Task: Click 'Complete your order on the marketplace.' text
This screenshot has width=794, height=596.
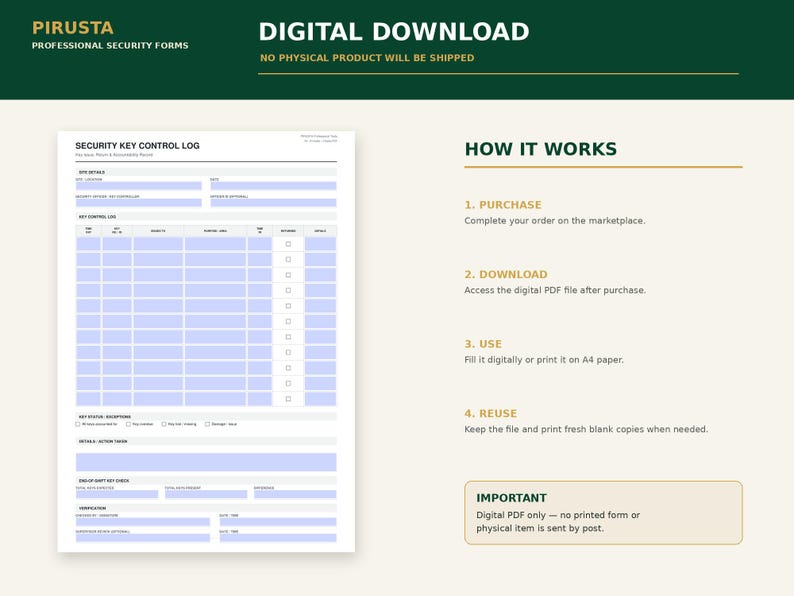Action: coord(555,221)
